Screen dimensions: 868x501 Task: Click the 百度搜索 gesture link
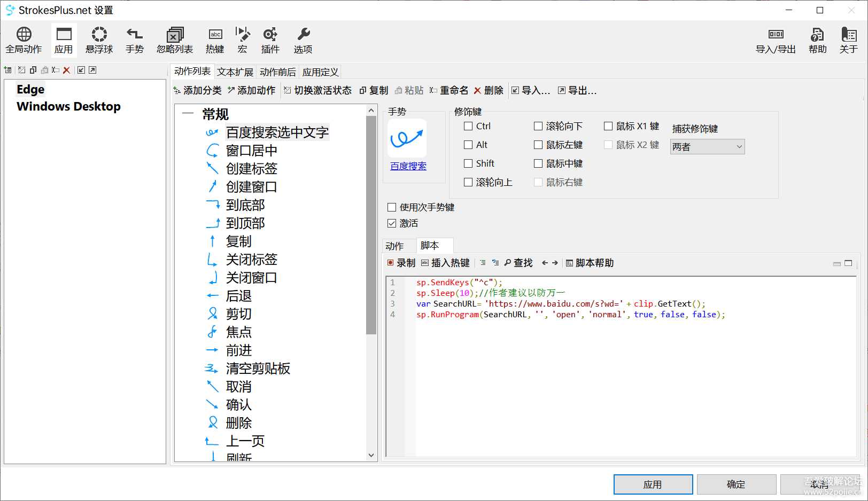(x=408, y=166)
